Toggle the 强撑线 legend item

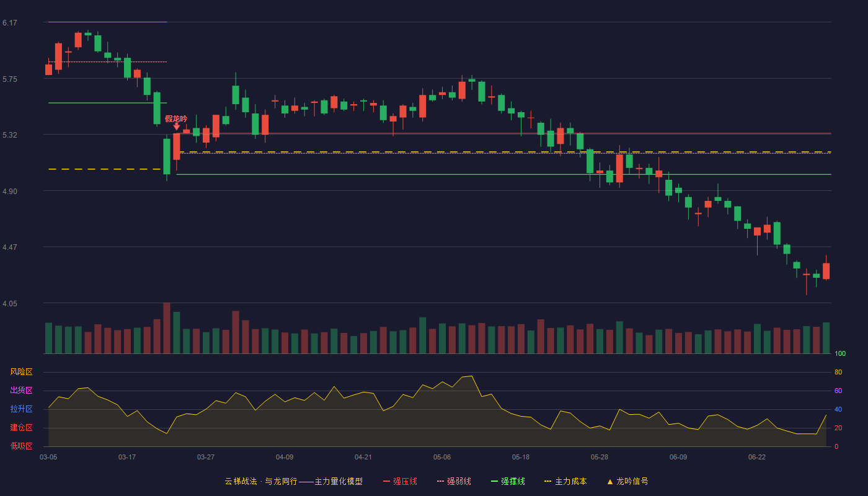click(x=508, y=481)
